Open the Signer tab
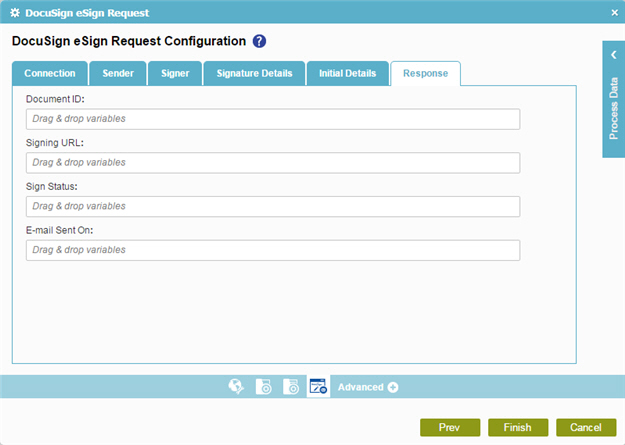This screenshot has height=445, width=625. pos(175,73)
